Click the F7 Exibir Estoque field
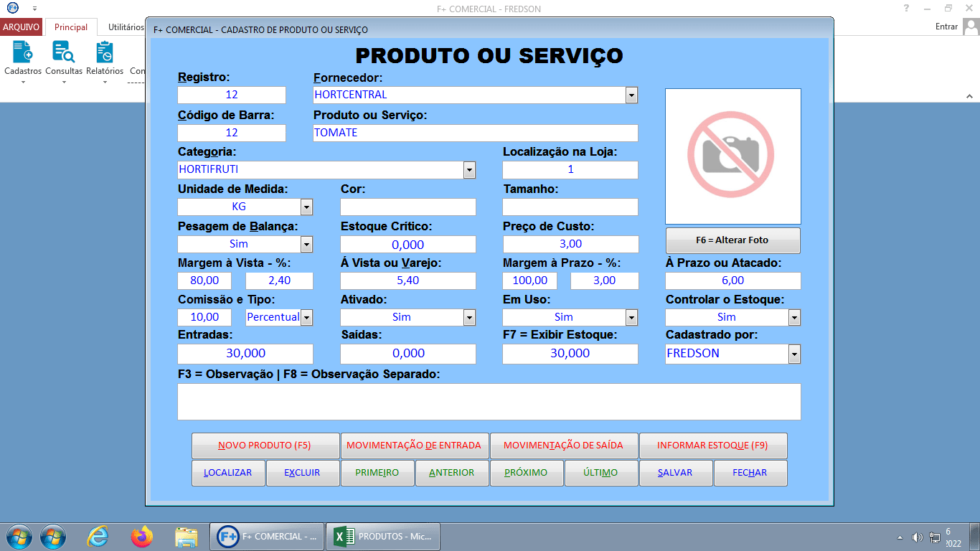Viewport: 980px width, 551px height. 570,354
